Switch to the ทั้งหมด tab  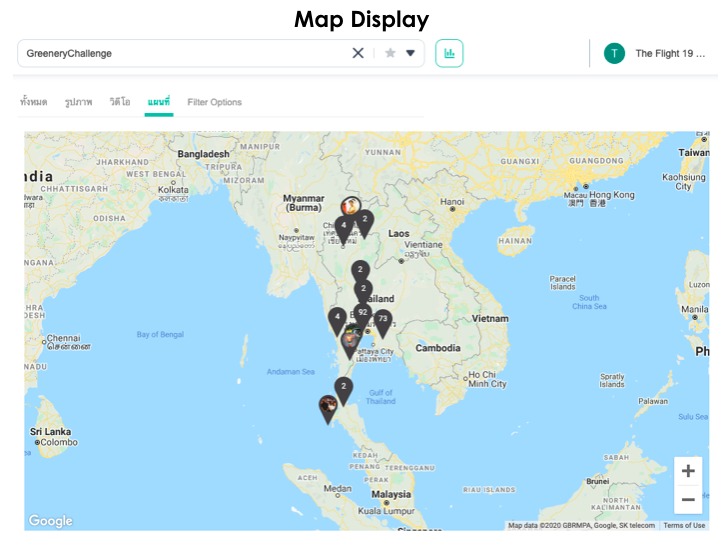pyautogui.click(x=33, y=102)
